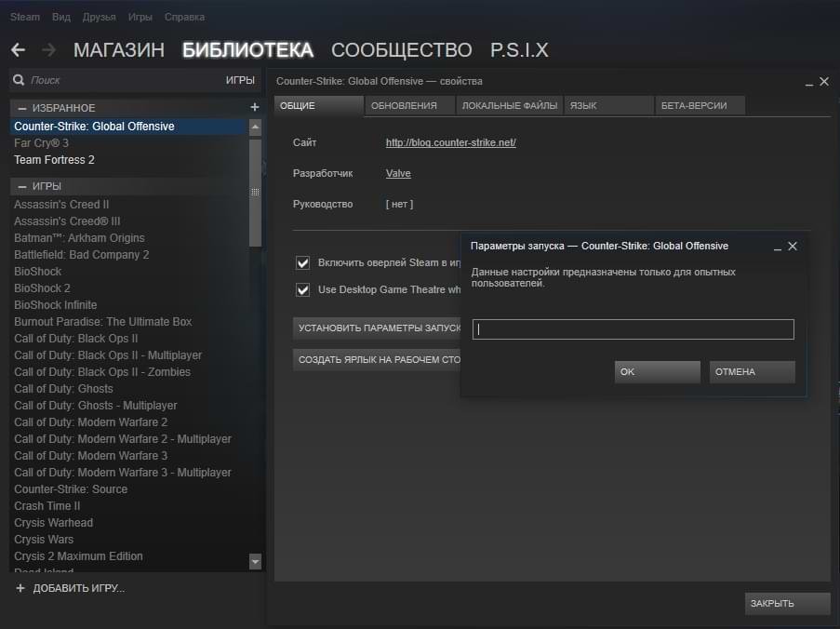Image resolution: width=840 pixels, height=629 pixels.
Task: Click ЗАКРЫТЬ button in properties
Action: coord(787,603)
